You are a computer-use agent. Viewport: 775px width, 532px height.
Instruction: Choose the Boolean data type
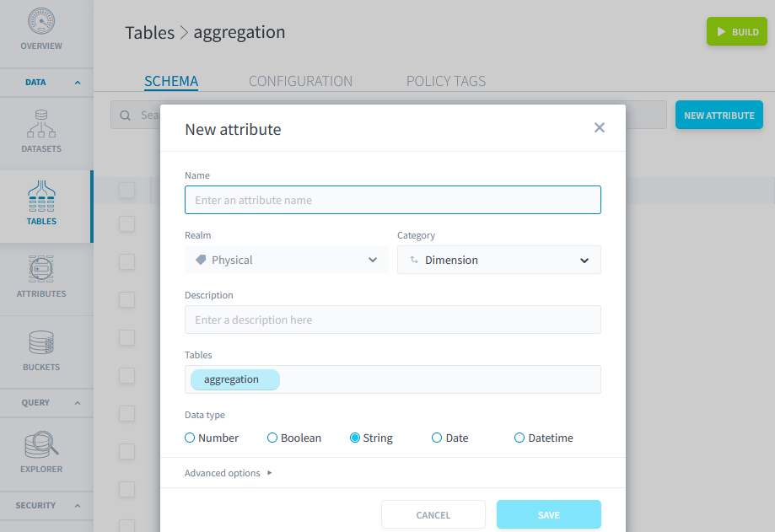[x=272, y=438]
